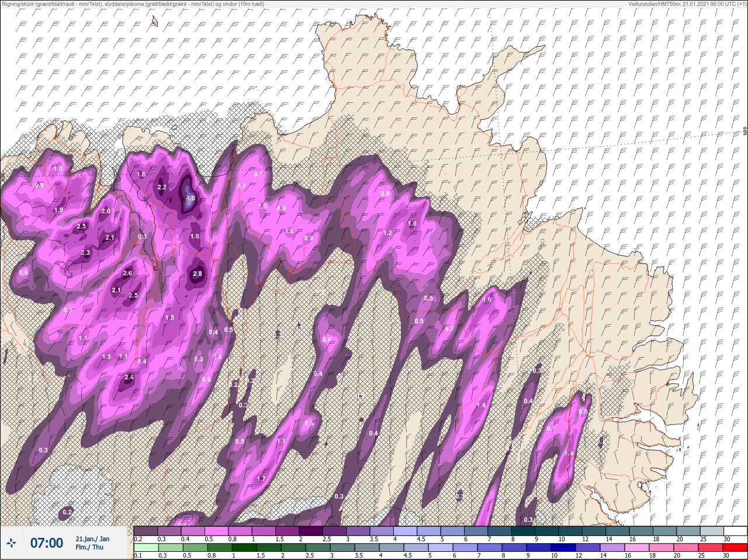This screenshot has height=560, width=748.
Task: Click the 2.3 precipitation value on the map
Action: 85,253
